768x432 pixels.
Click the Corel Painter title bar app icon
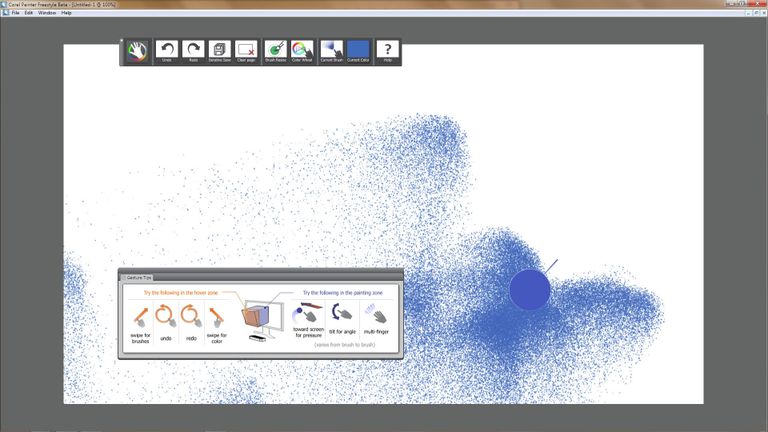click(4, 4)
